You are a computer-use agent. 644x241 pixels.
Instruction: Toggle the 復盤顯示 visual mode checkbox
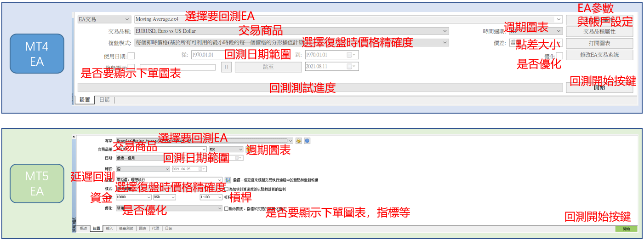[131, 67]
